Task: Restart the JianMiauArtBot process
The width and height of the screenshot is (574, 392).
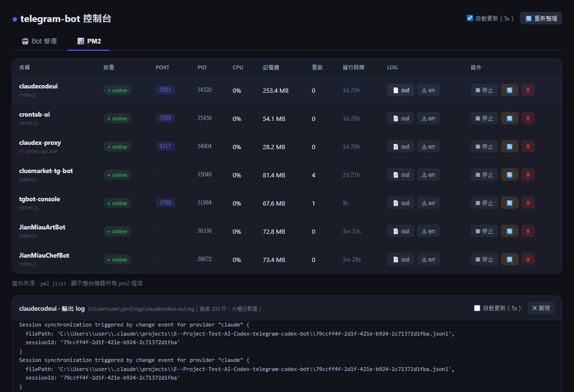Action: (x=509, y=231)
